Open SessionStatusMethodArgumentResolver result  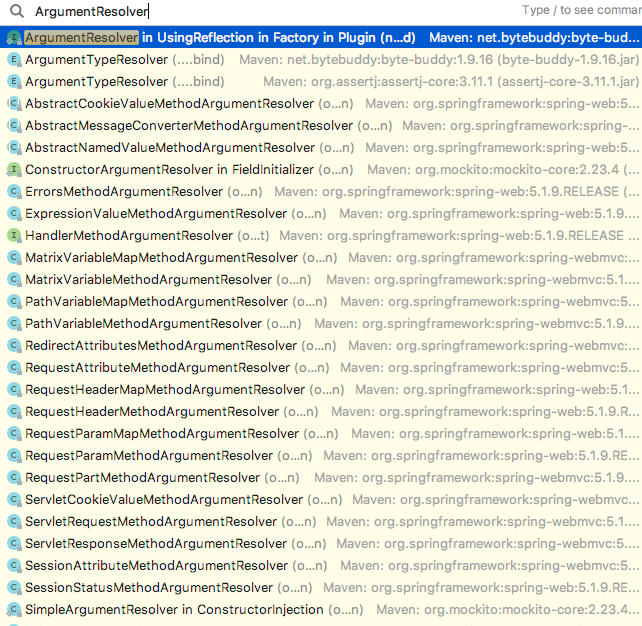tap(321, 588)
